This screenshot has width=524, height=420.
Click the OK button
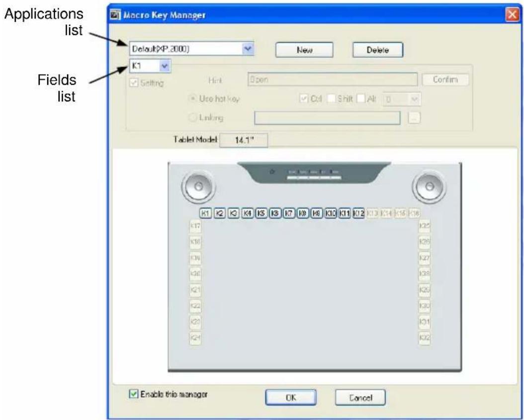click(291, 397)
